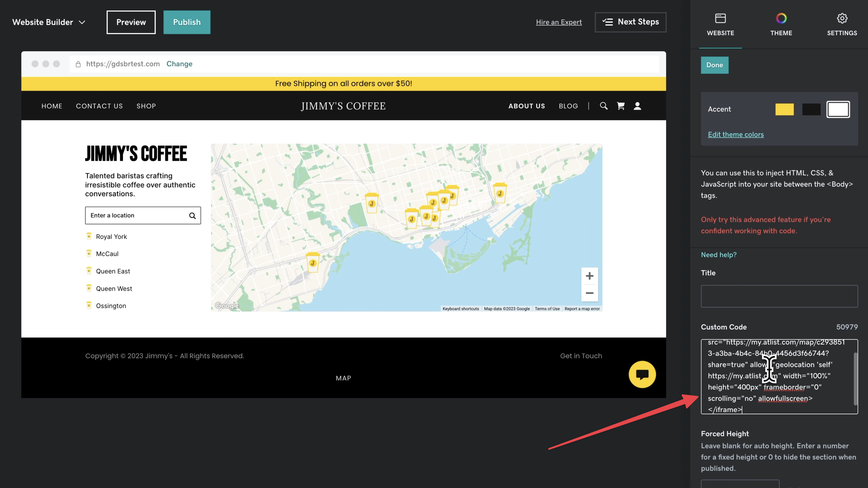Click the Publish button
This screenshot has width=868, height=488.
point(187,22)
